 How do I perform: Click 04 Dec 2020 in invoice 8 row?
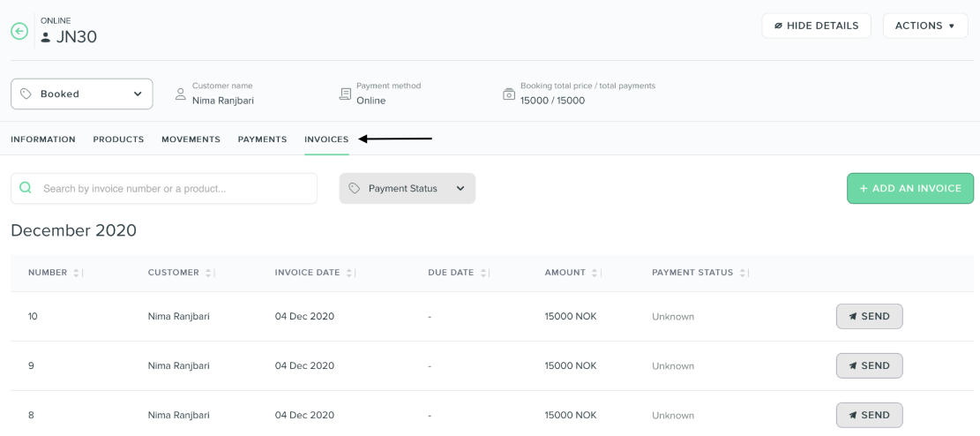point(304,416)
